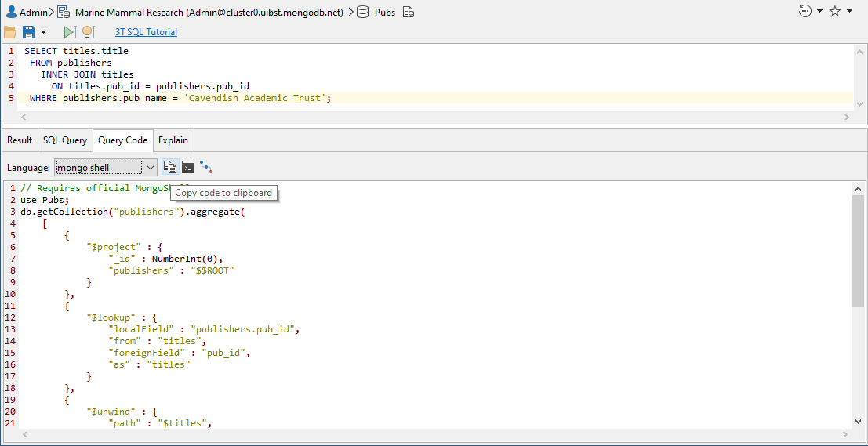868x446 pixels.
Task: Open the Aggregation Editor pipeline icon
Action: (x=206, y=167)
